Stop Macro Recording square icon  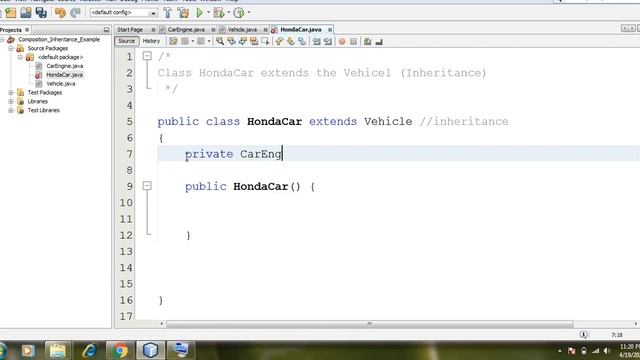[353, 41]
